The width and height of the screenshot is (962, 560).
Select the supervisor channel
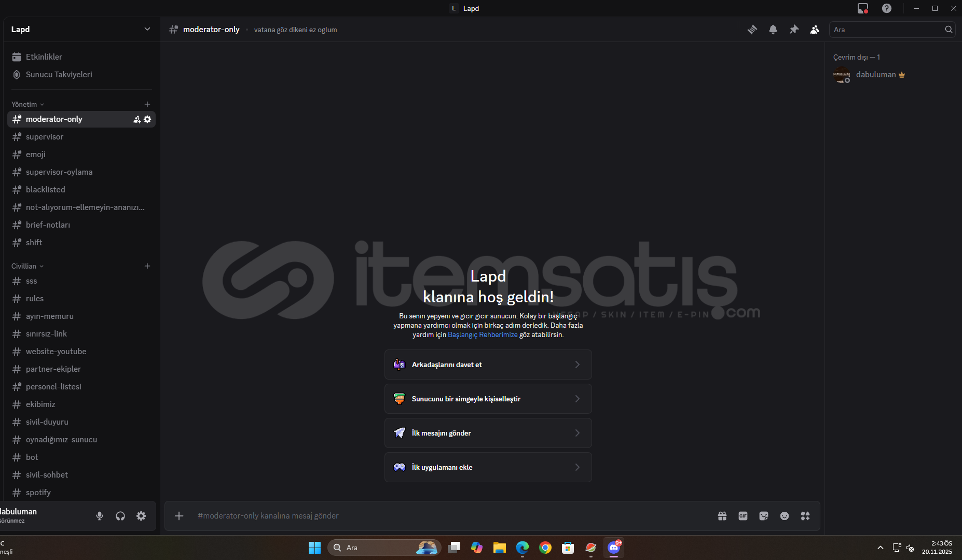[x=81, y=137]
